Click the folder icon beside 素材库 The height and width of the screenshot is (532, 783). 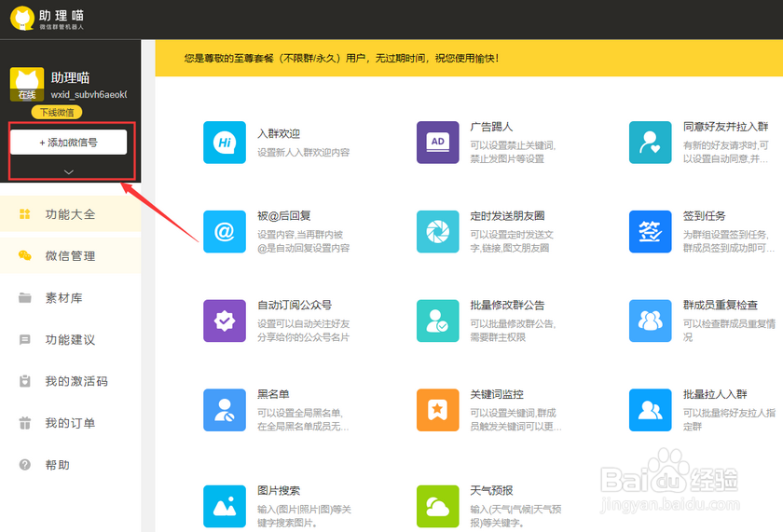click(24, 298)
